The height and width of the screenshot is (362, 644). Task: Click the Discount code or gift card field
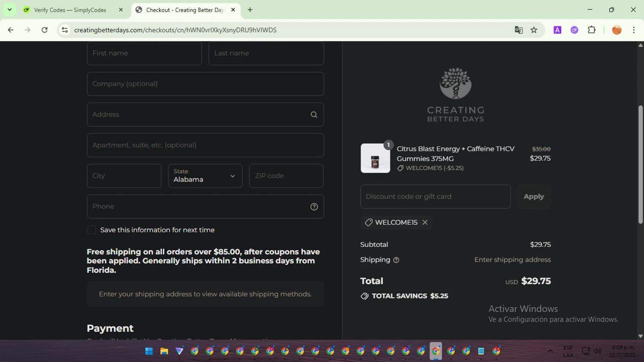[435, 197]
